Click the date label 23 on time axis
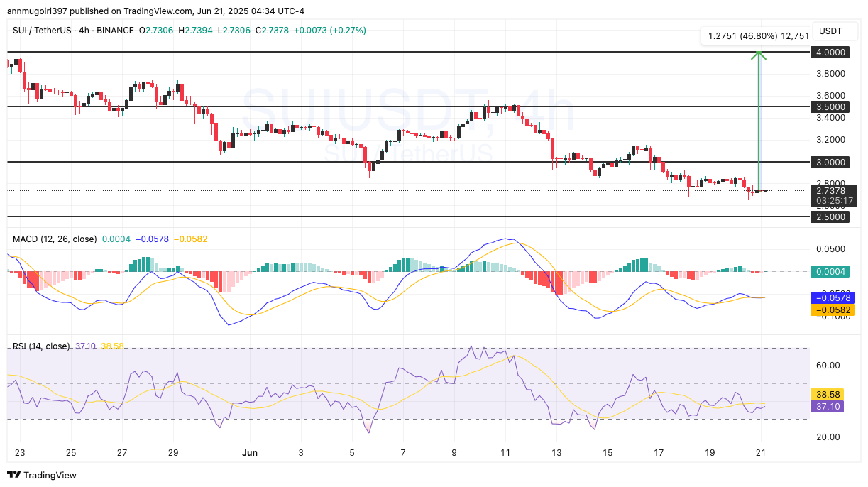The image size is (868, 487). [18, 452]
